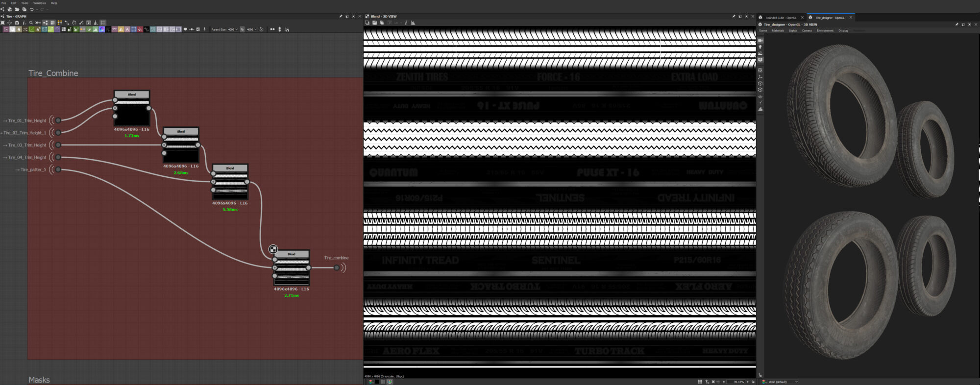Open the File menu
The image size is (980, 385).
pos(3,3)
